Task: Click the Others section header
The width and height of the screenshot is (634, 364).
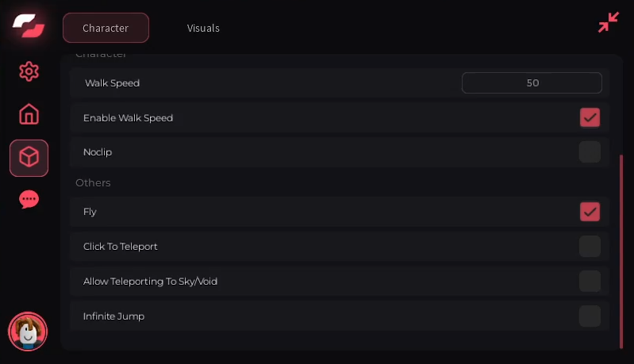Action: pos(93,182)
